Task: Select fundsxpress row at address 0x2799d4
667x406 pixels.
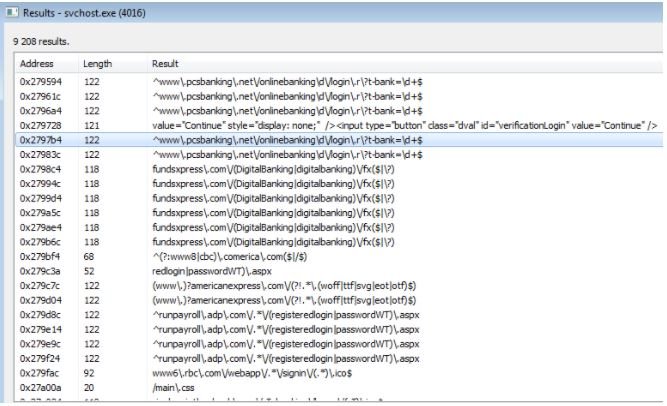Action: click(339, 198)
